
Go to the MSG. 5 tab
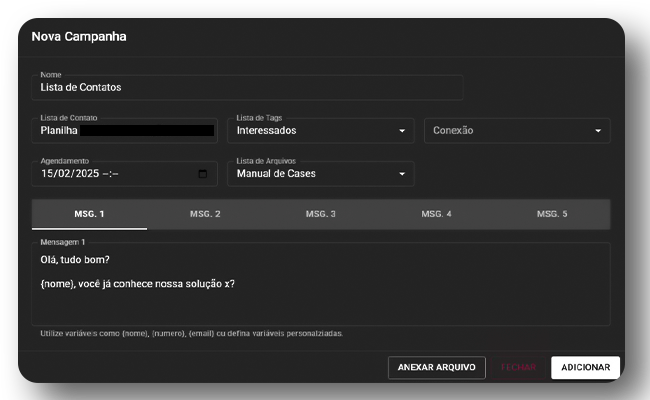point(551,215)
